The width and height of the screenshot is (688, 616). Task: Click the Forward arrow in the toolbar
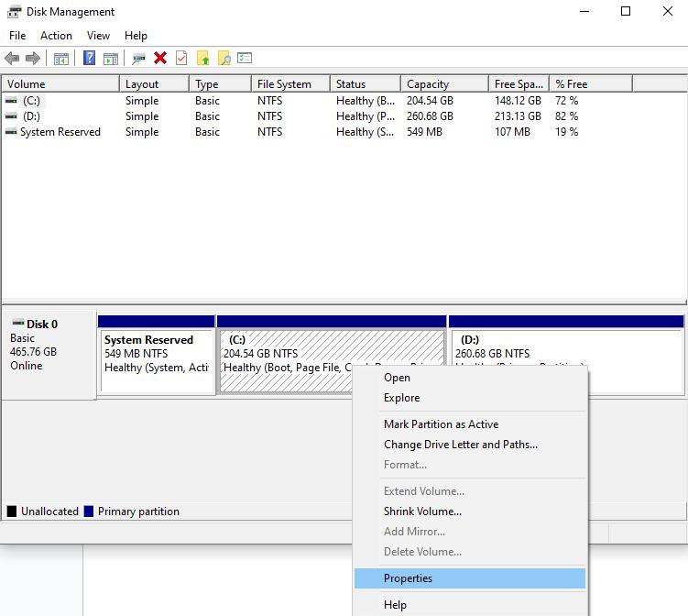point(33,59)
